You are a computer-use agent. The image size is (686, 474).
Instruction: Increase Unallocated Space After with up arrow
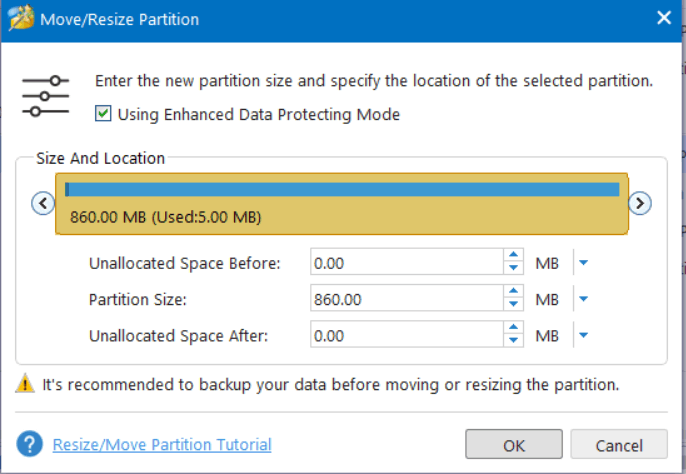[x=514, y=327]
